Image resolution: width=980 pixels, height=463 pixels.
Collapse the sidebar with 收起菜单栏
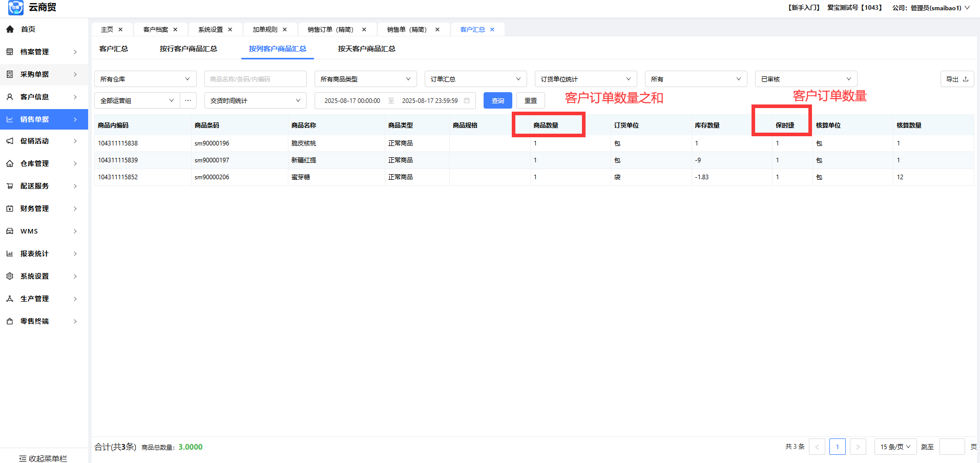[43, 458]
